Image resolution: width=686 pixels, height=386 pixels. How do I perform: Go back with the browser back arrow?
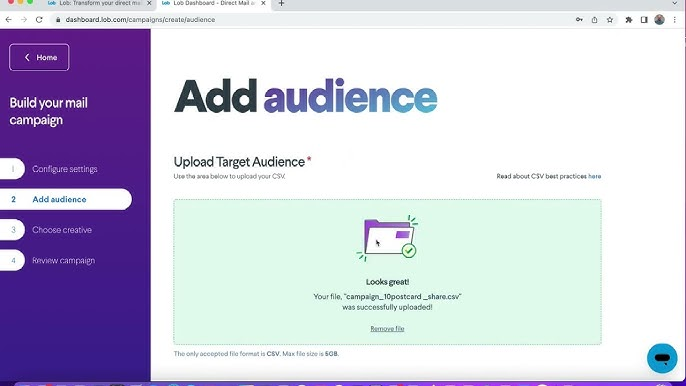point(8,20)
